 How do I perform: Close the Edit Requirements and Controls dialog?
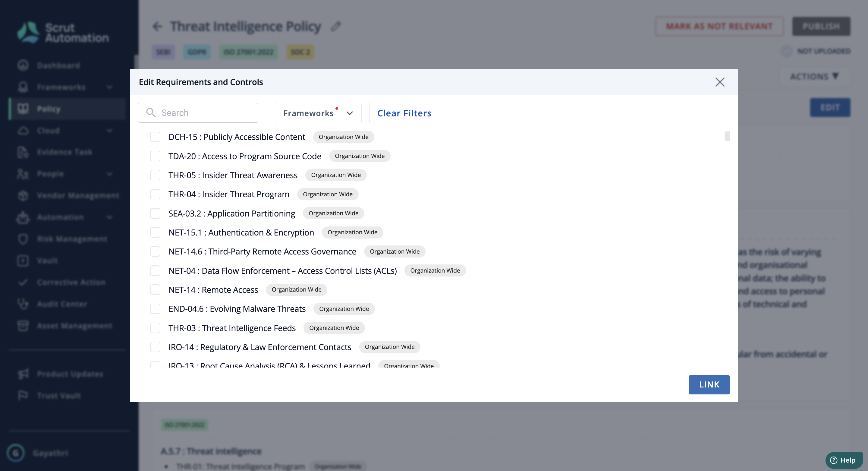(720, 82)
